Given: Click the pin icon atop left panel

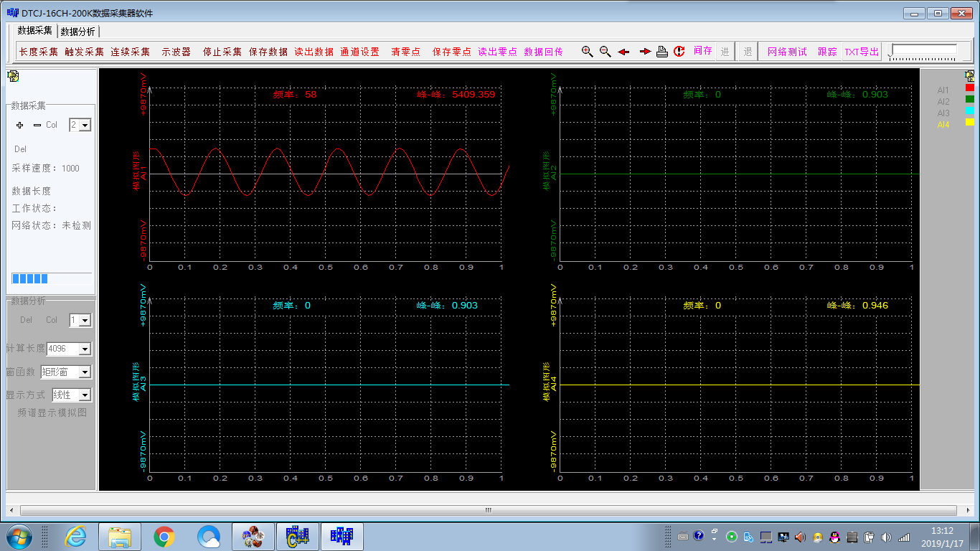Looking at the screenshot, I should pos(13,76).
